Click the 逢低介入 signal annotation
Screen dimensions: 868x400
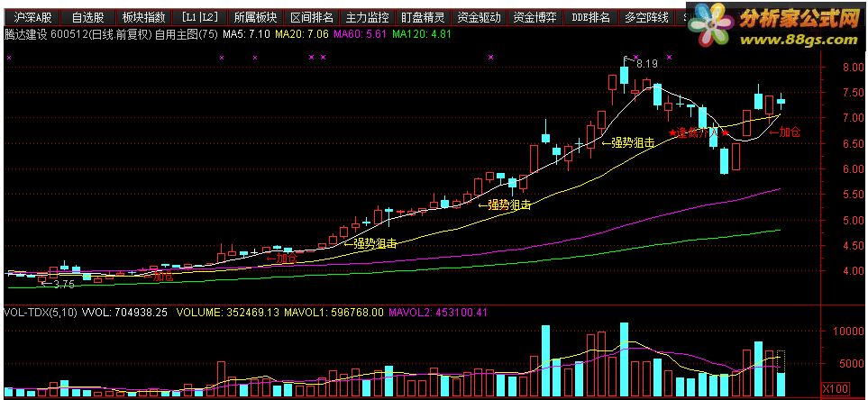(x=699, y=132)
